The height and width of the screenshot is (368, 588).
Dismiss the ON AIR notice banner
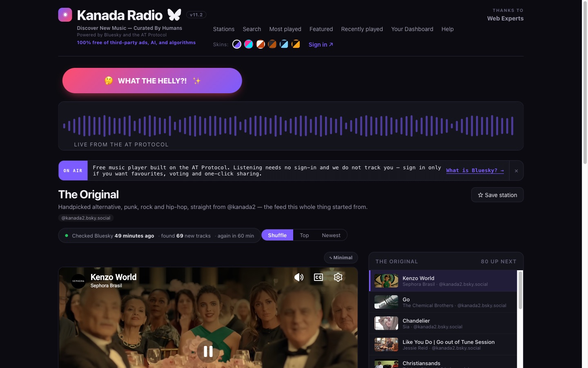(x=516, y=171)
